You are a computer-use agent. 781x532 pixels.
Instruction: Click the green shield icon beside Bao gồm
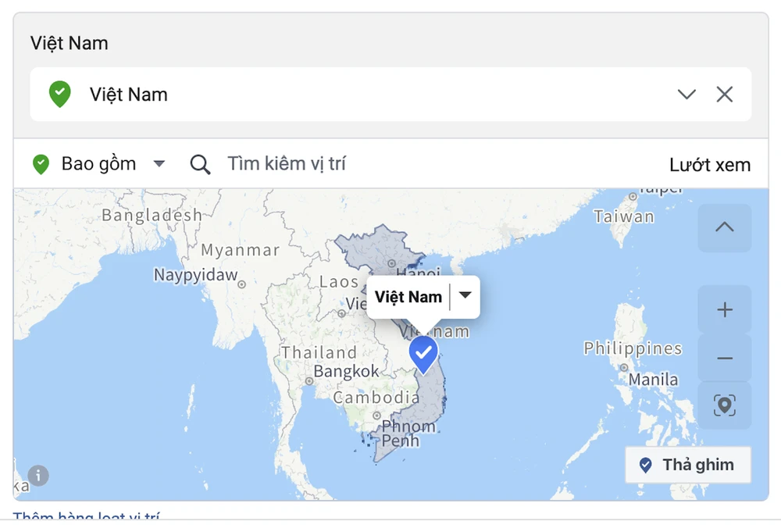tap(41, 164)
